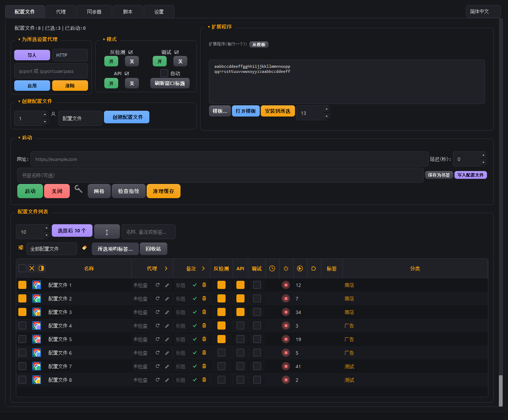Click the 网址 URL input field
The image size is (508, 420).
230,159
